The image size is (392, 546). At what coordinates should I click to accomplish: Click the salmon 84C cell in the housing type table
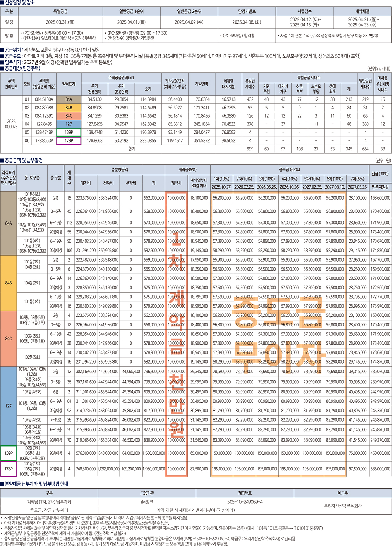click(68, 116)
